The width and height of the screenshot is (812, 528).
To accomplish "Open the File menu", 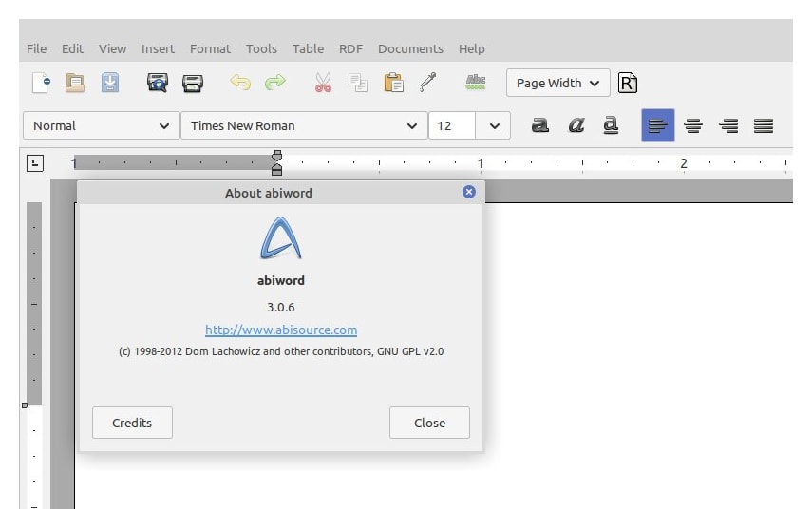I will click(x=36, y=48).
